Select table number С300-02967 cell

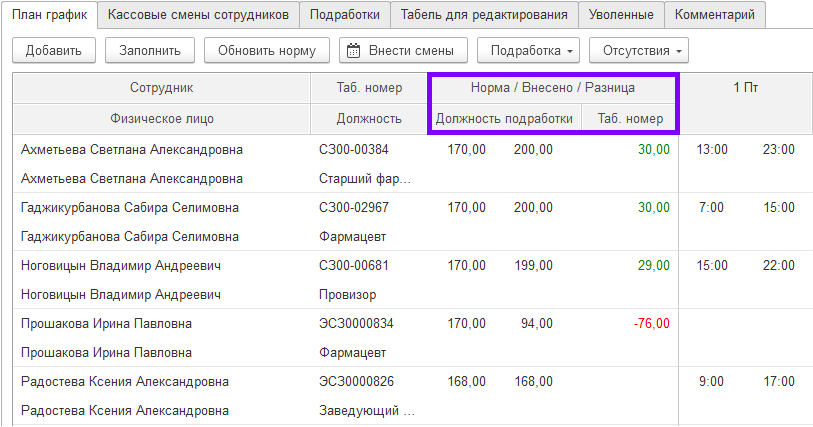[x=353, y=208]
